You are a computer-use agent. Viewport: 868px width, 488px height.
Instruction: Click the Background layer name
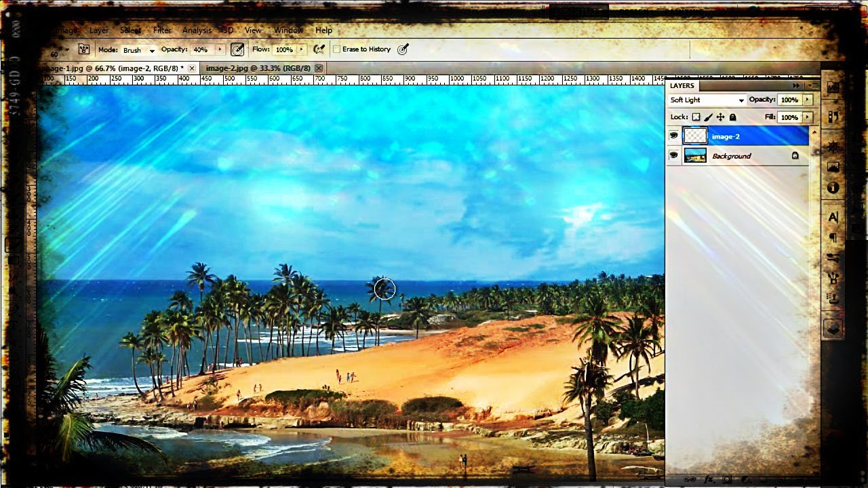[x=731, y=157]
